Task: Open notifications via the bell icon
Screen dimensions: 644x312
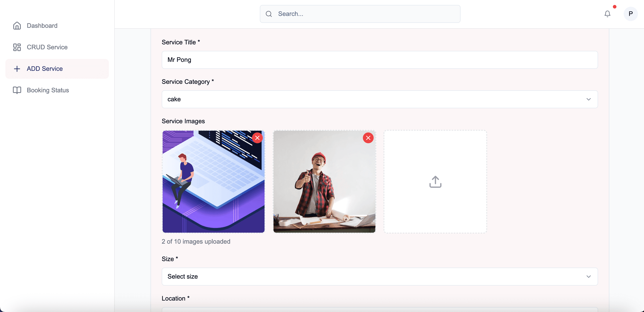Action: [607, 14]
